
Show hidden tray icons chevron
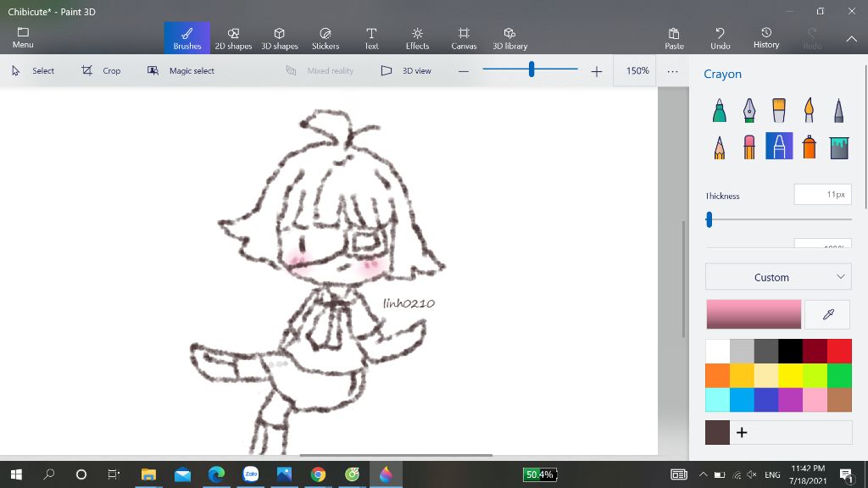pos(703,474)
